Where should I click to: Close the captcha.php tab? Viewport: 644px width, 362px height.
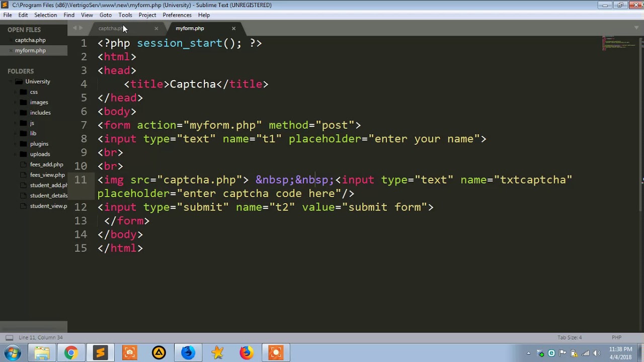tap(156, 29)
